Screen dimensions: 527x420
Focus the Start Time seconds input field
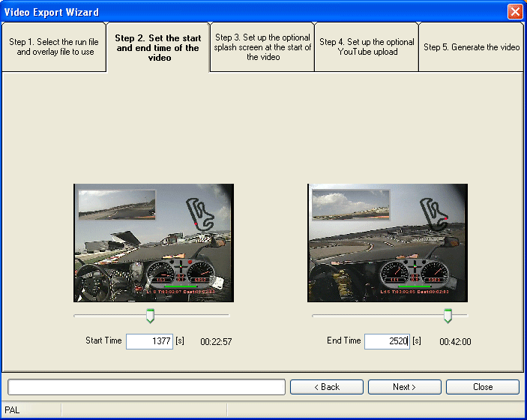[x=149, y=341]
